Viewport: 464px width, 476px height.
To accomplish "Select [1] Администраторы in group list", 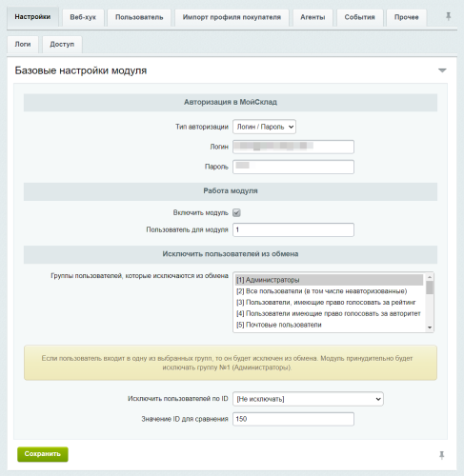I will (x=329, y=280).
